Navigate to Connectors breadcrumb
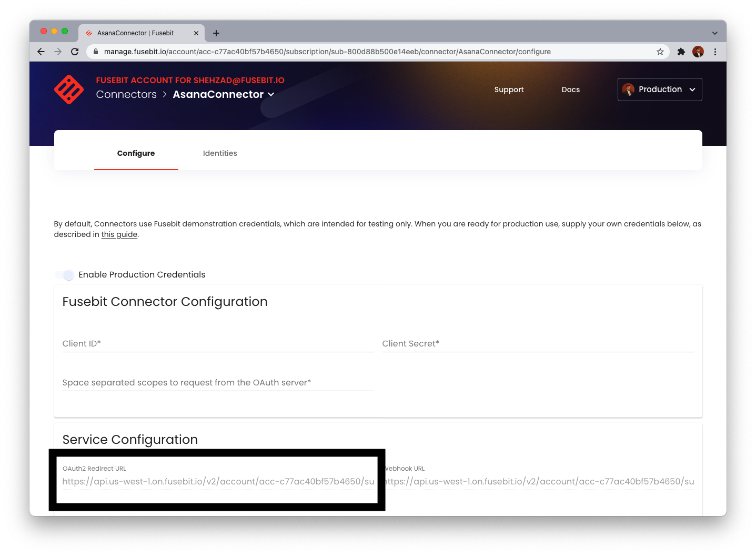 126,94
